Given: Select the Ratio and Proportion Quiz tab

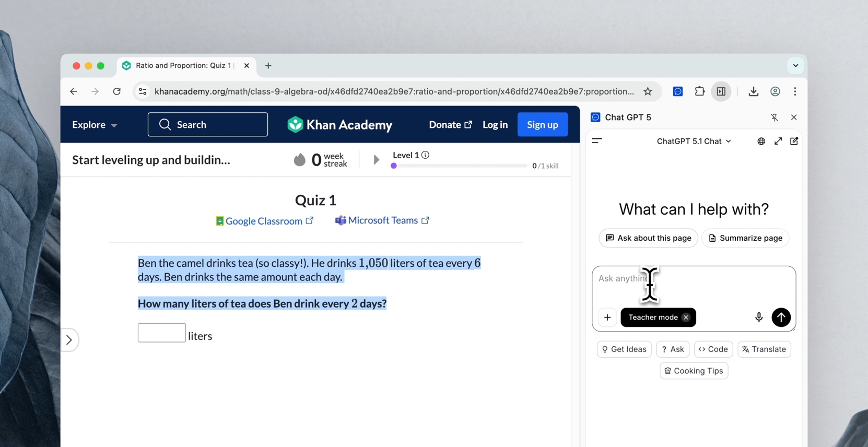Looking at the screenshot, I should pos(183,66).
